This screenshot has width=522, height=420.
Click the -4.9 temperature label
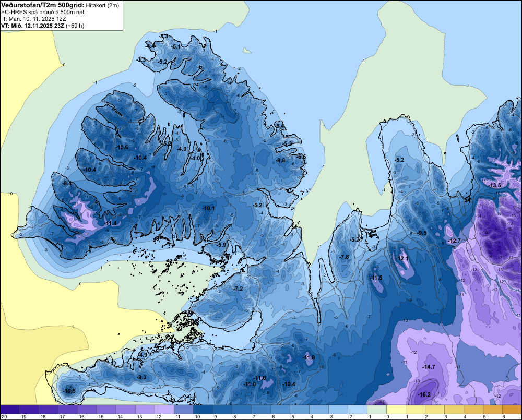coord(143,355)
